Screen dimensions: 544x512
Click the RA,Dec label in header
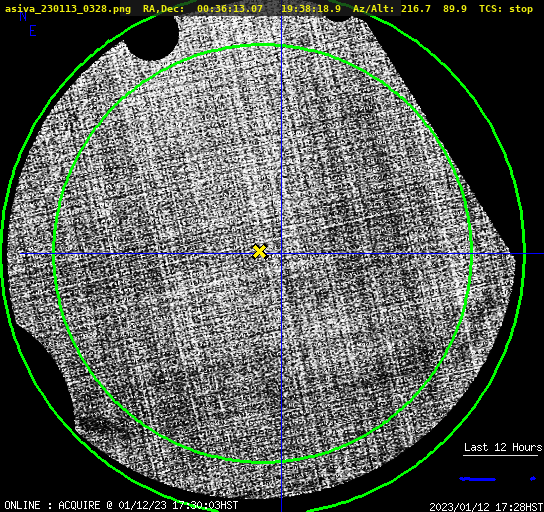(163, 9)
